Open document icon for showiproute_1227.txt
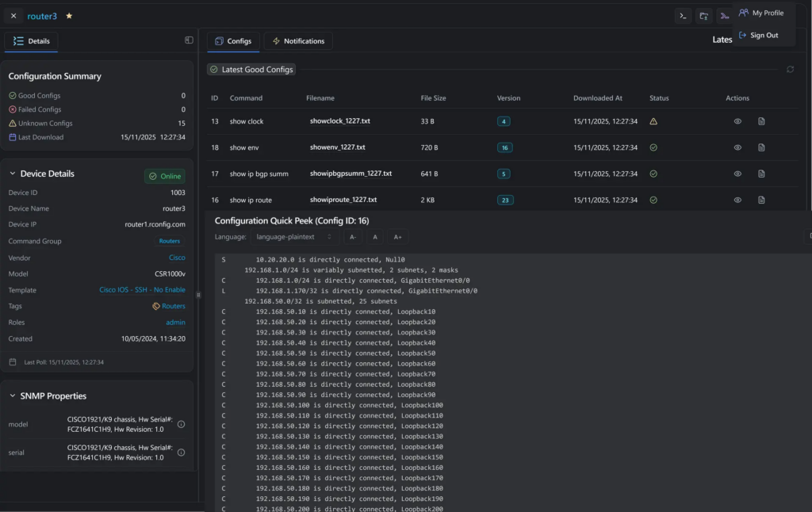The height and width of the screenshot is (512, 812). pyautogui.click(x=761, y=200)
